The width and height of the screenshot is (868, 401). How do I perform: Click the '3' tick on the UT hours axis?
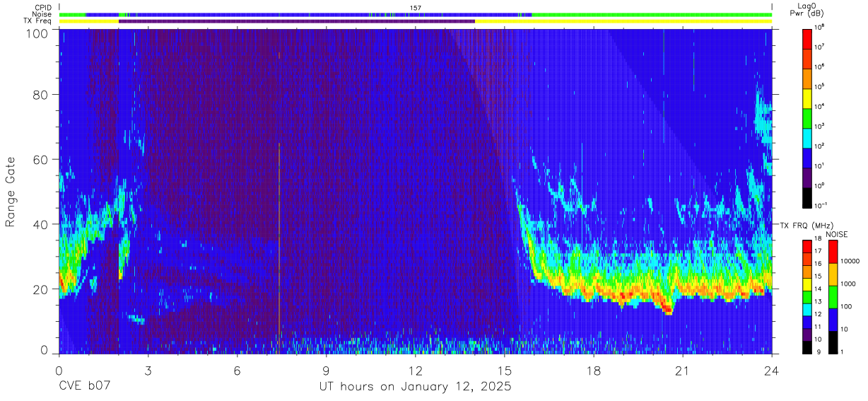point(148,371)
